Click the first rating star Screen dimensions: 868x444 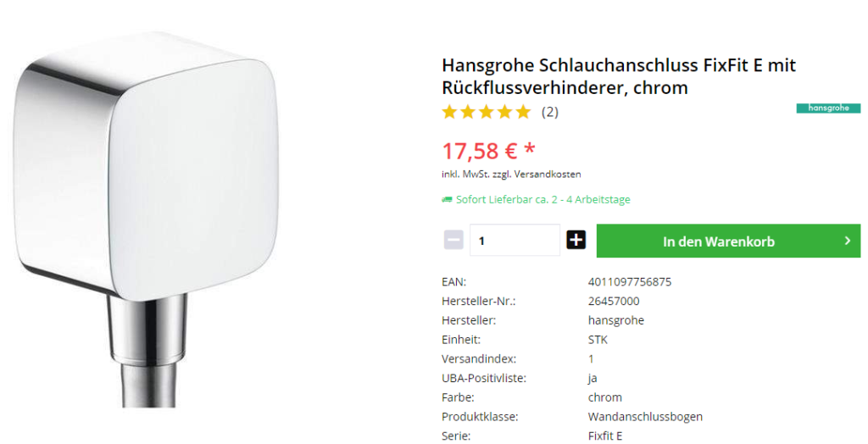pos(449,113)
